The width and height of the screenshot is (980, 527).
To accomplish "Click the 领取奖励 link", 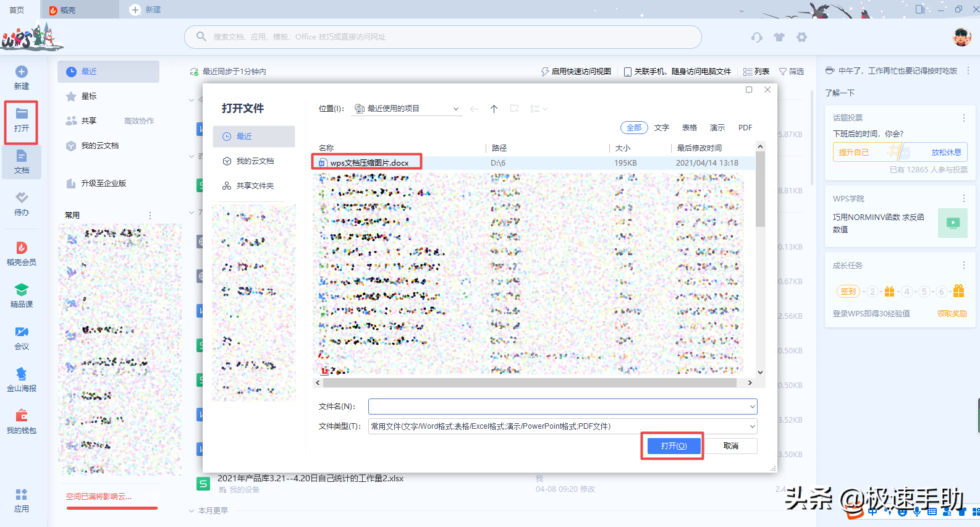I will (952, 314).
